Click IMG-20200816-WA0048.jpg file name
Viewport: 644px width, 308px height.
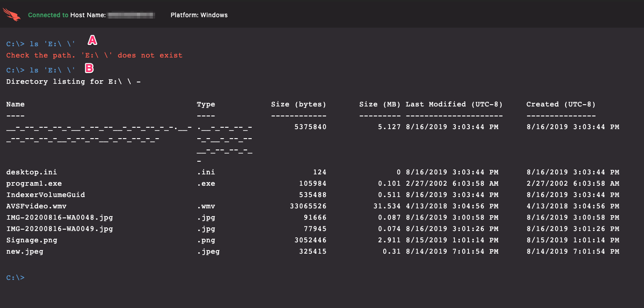59,217
